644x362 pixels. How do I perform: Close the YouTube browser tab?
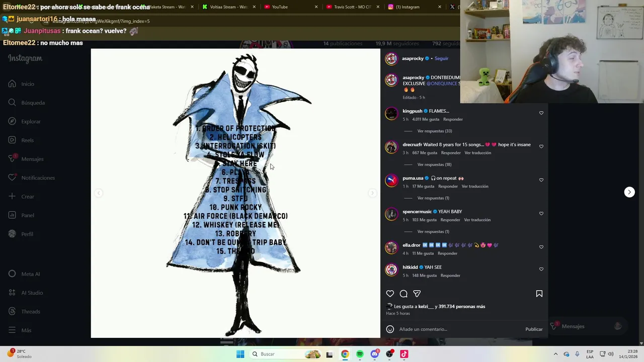pyautogui.click(x=316, y=7)
